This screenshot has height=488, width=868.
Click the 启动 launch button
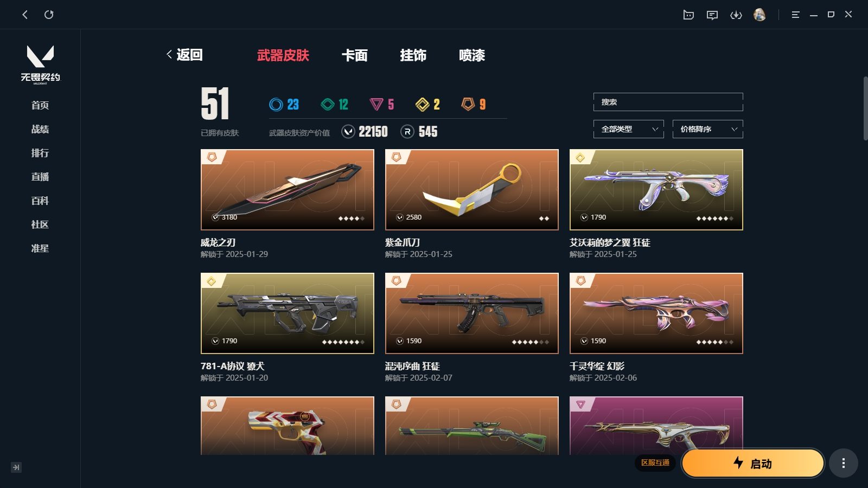pyautogui.click(x=753, y=464)
